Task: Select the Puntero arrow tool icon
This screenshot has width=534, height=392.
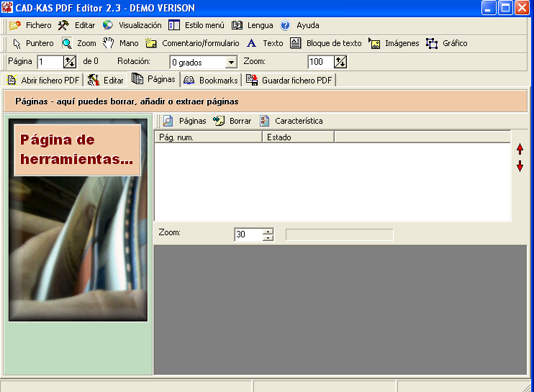Action: pyautogui.click(x=17, y=44)
